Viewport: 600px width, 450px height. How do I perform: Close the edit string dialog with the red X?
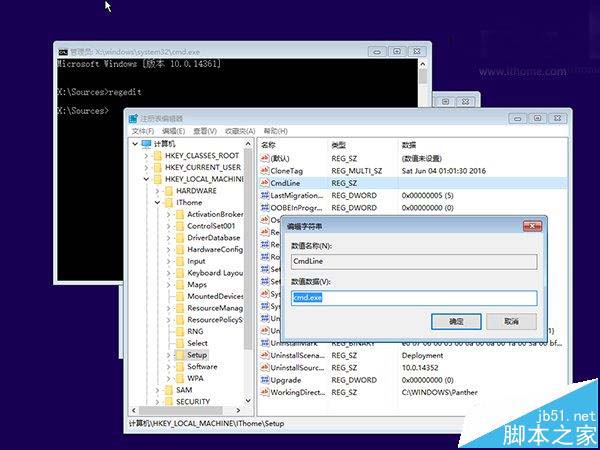click(x=532, y=227)
